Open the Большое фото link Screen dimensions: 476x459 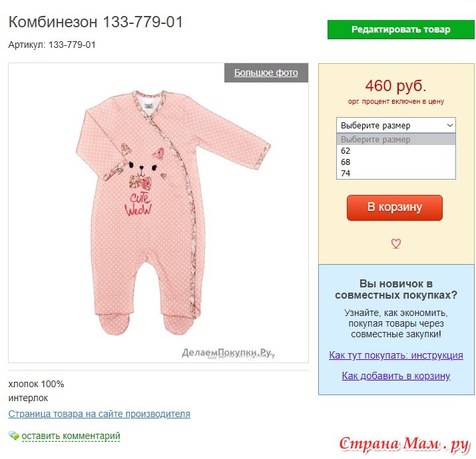[266, 73]
